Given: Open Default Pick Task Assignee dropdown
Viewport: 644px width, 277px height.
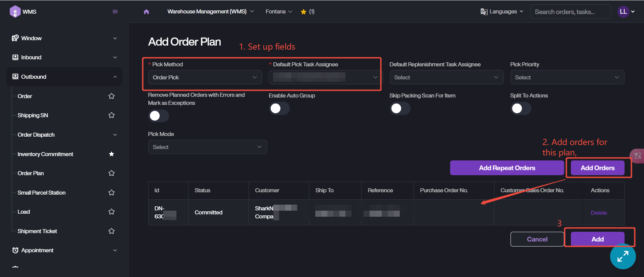Looking at the screenshot, I should [x=326, y=77].
